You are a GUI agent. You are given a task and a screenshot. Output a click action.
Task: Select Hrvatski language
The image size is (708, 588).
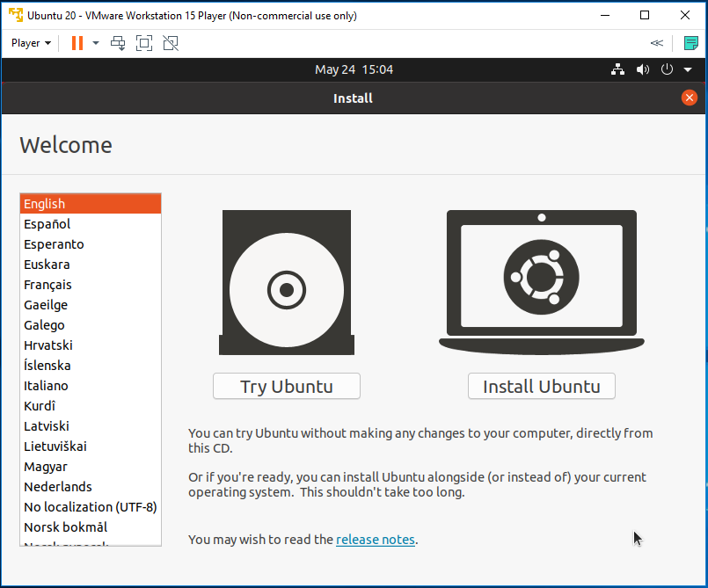click(x=91, y=345)
